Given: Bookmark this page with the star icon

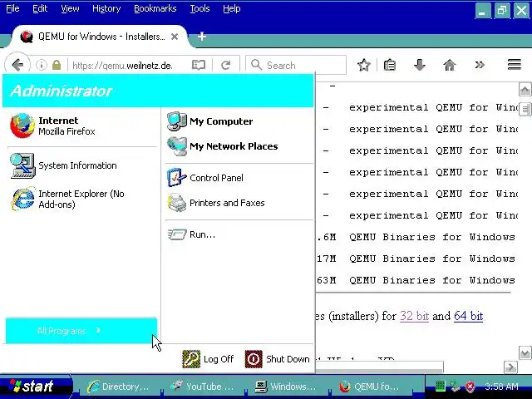Looking at the screenshot, I should (x=364, y=65).
